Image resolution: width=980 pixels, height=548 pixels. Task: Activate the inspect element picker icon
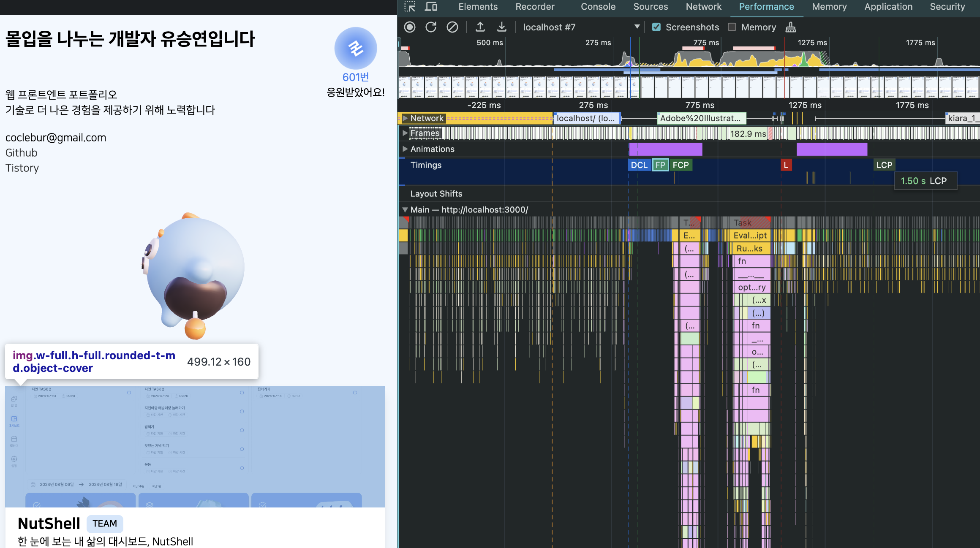(x=409, y=7)
